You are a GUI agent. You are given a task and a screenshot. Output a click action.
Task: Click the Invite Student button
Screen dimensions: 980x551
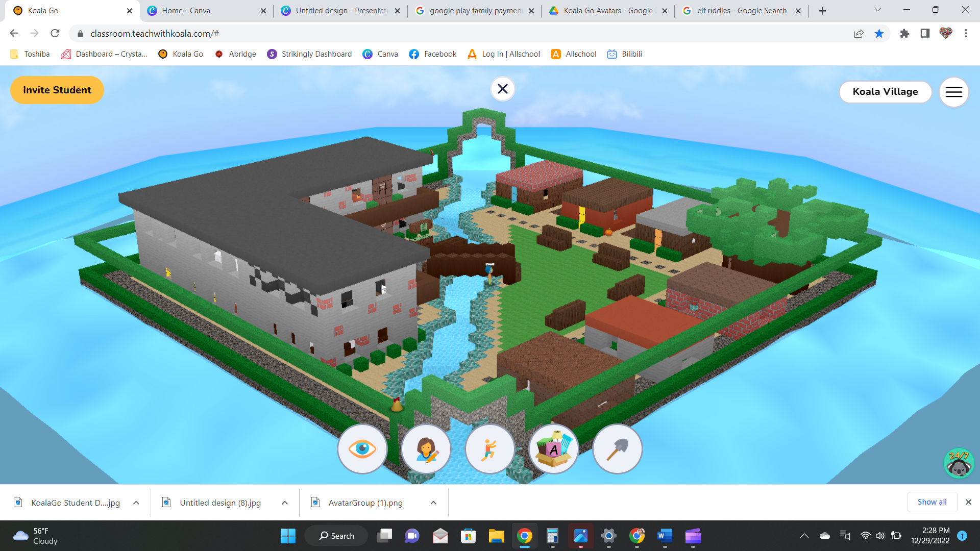(x=57, y=90)
